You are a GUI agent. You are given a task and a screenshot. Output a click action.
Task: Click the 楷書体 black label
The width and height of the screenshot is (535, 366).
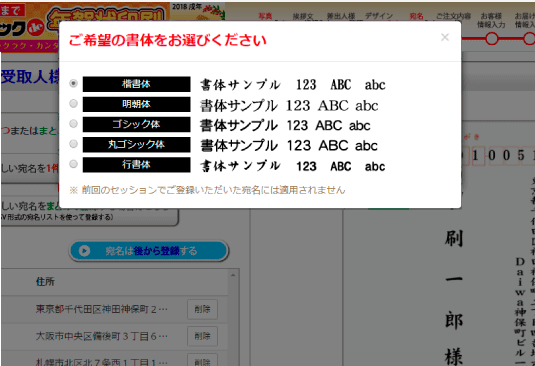136,84
